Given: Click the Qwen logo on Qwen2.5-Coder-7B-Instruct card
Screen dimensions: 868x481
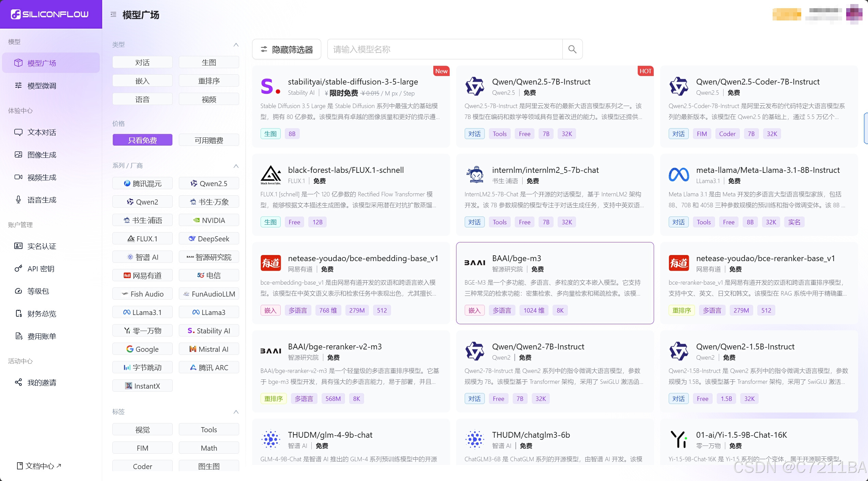Looking at the screenshot, I should tap(679, 86).
